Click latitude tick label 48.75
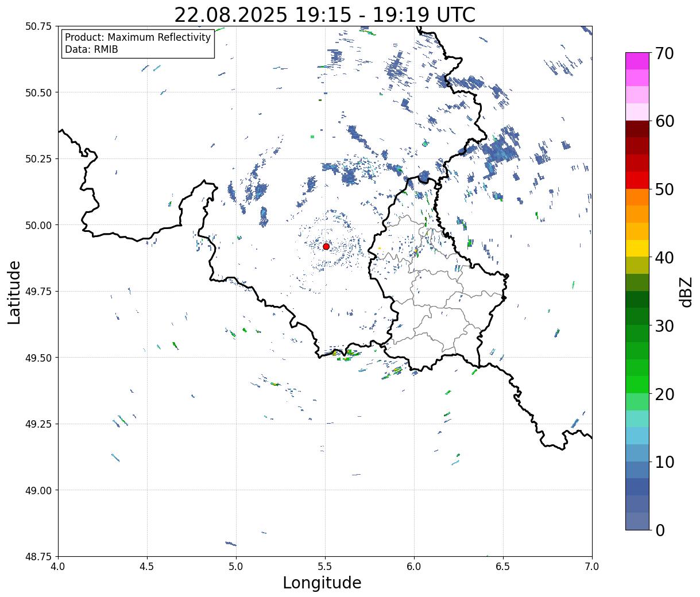The image size is (700, 597). [38, 556]
